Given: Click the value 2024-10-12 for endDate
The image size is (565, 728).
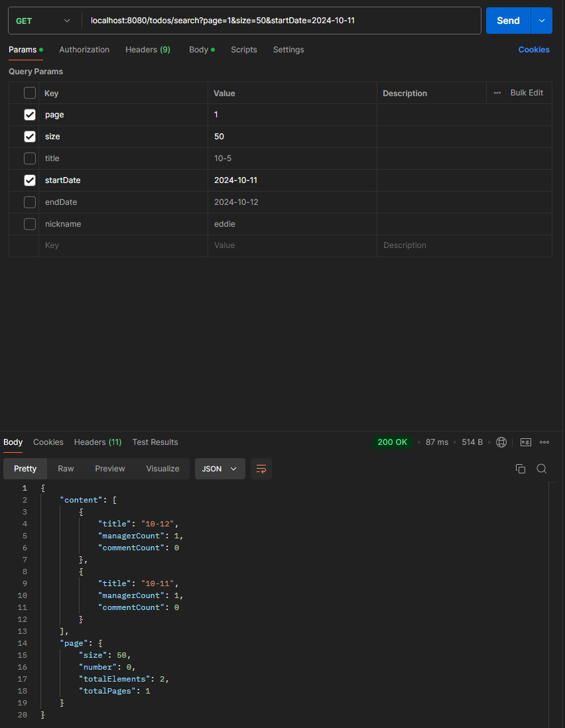Looking at the screenshot, I should coord(236,202).
